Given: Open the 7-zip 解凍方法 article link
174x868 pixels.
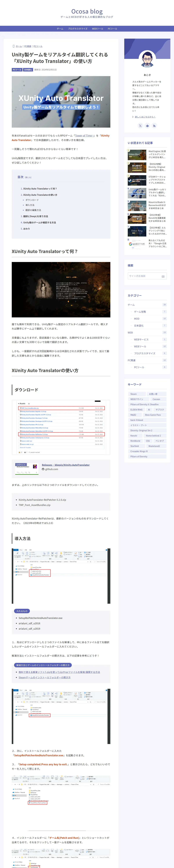Looking at the screenshot, I should coord(59,672).
